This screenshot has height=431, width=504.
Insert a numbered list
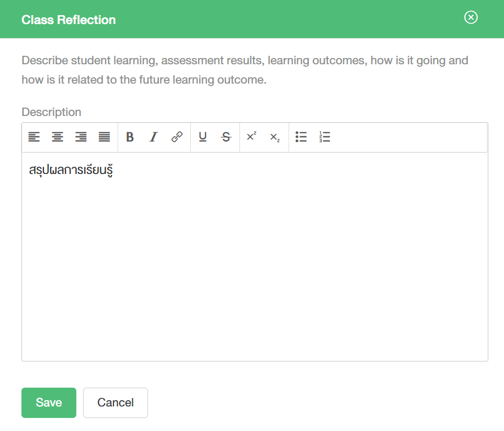[x=325, y=137]
